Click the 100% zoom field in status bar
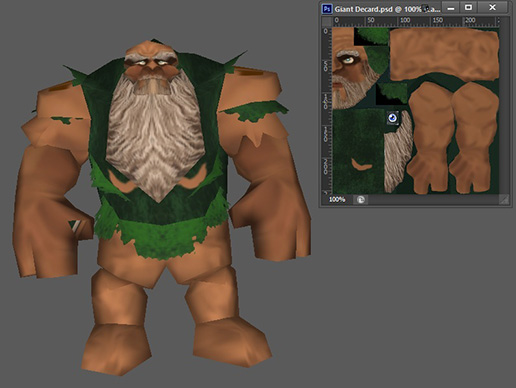The width and height of the screenshot is (516, 388). click(x=337, y=200)
